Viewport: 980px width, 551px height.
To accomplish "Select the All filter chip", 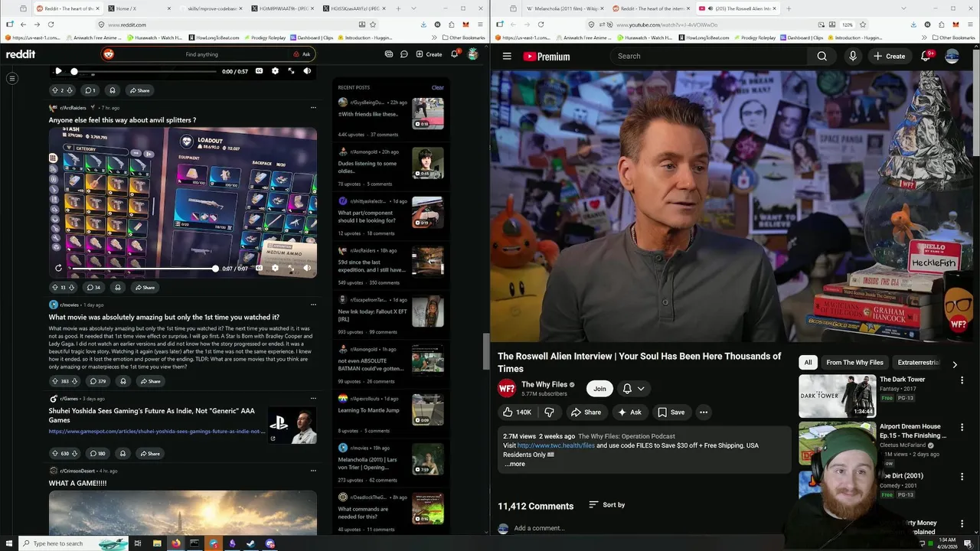I will 808,362.
